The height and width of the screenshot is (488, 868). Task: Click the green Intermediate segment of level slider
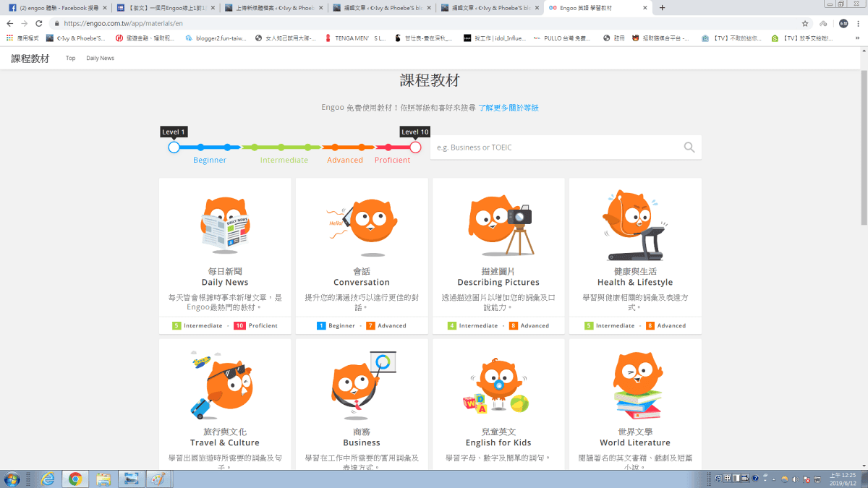click(281, 147)
